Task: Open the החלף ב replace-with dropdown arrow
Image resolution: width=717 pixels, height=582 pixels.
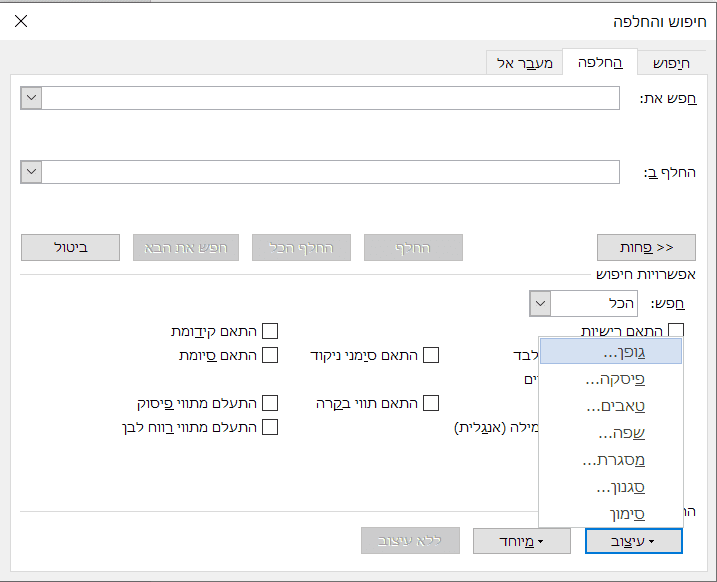Action: coord(31,172)
